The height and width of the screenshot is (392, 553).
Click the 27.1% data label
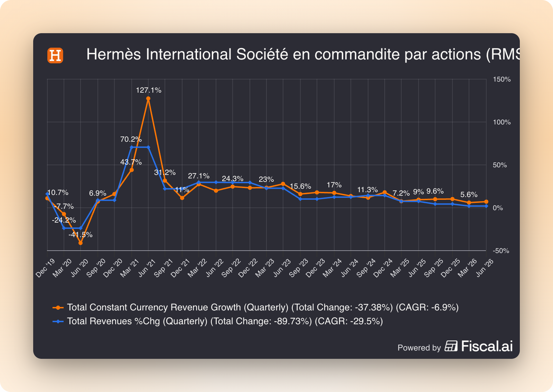coord(199,176)
